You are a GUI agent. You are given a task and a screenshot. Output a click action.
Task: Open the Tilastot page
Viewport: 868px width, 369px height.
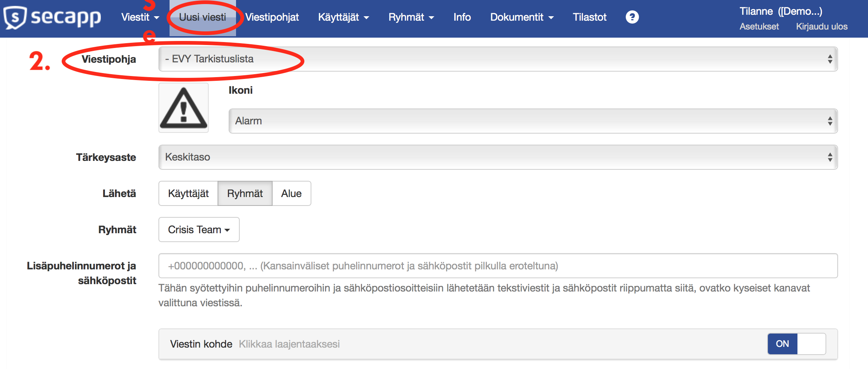pyautogui.click(x=590, y=17)
